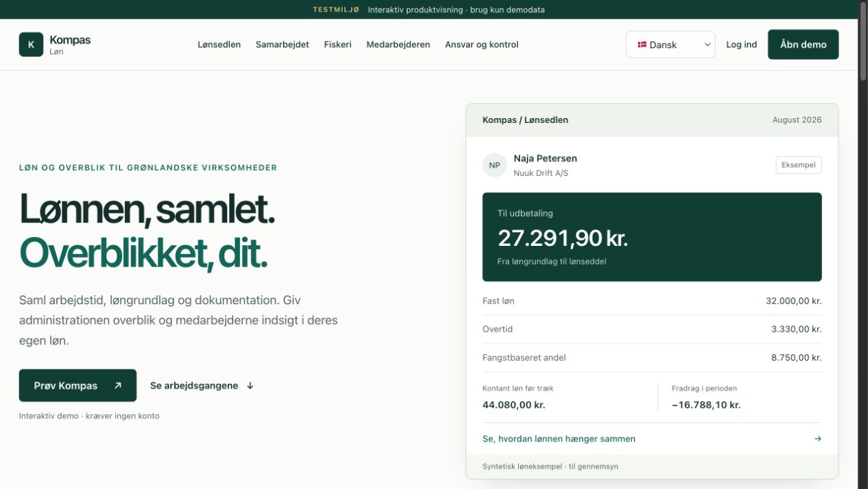Image resolution: width=868 pixels, height=489 pixels.
Task: Click the Kontant løn før træk label
Action: point(518,388)
